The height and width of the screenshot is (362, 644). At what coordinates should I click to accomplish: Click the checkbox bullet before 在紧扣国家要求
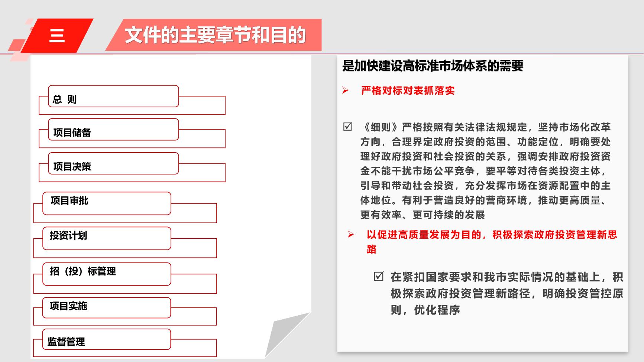point(379,277)
